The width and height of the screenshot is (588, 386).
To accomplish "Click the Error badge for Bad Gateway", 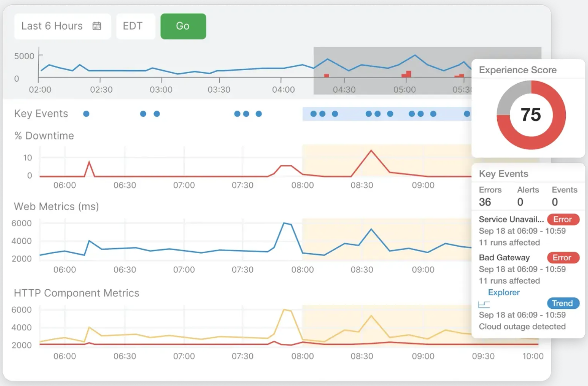I will (563, 258).
